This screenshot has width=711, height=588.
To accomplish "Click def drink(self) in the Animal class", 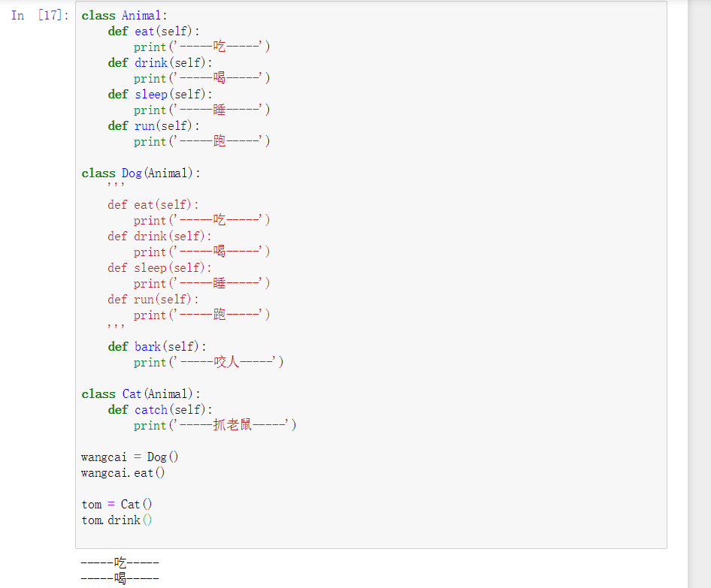I will 160,63.
